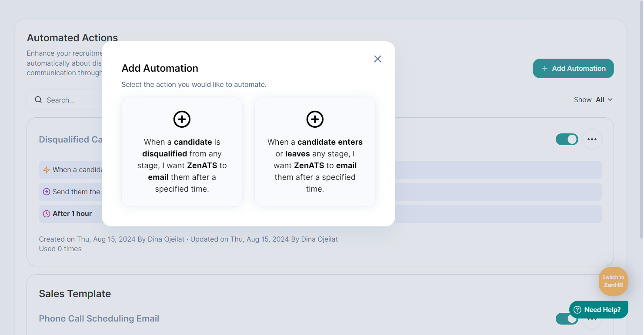Click the lightning trigger icon

[x=47, y=170]
